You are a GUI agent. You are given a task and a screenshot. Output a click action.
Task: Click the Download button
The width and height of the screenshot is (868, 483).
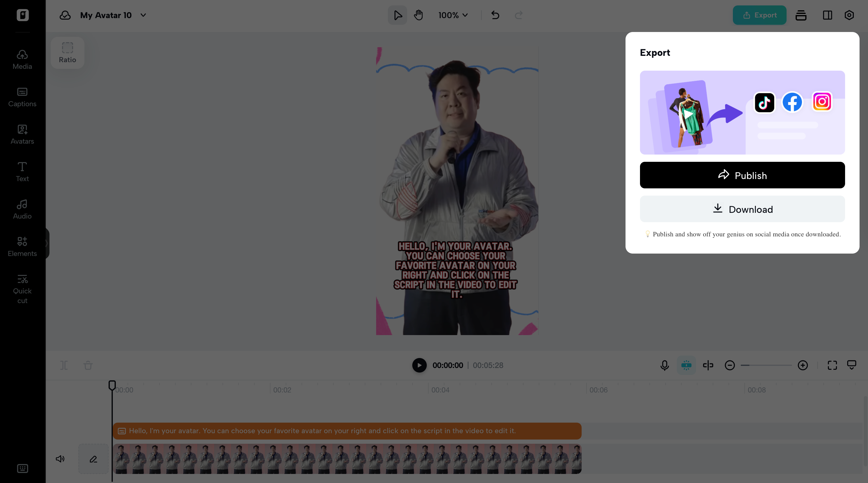coord(742,209)
